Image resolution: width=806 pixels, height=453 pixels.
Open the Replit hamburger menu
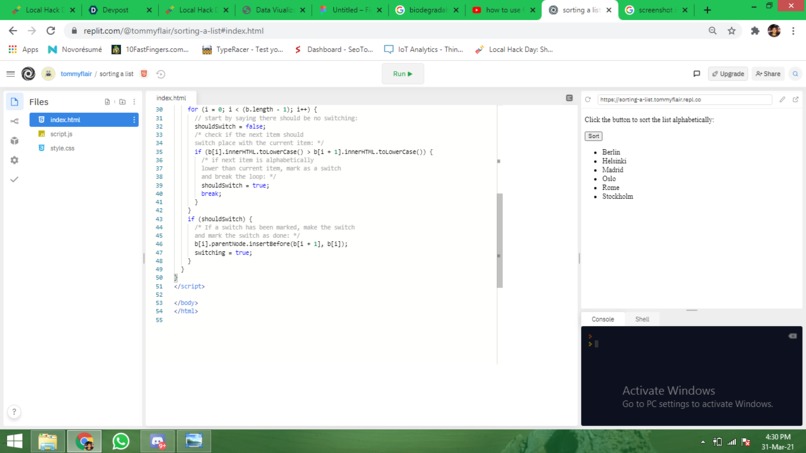pos(10,74)
